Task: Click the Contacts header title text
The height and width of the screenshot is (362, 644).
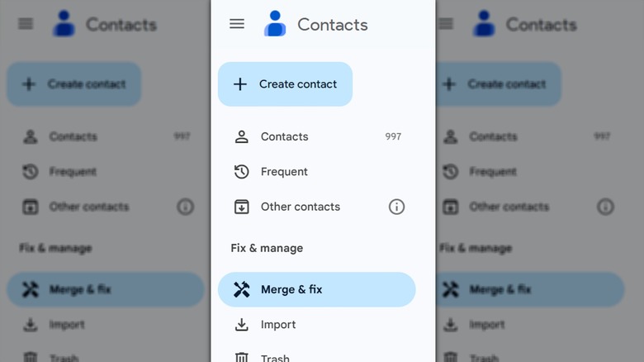Action: pos(333,25)
